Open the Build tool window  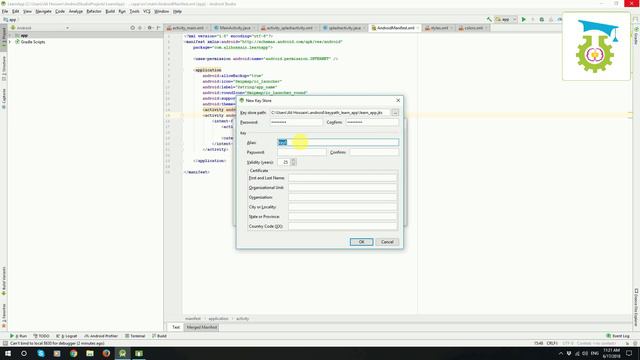[x=159, y=336]
